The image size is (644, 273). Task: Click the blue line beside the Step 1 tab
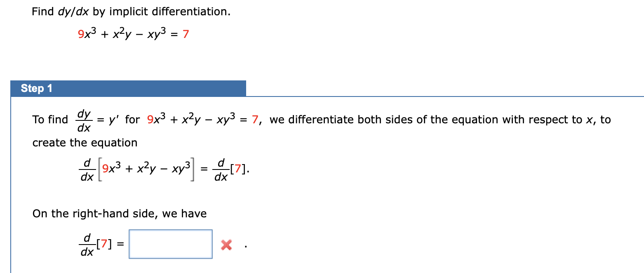(445, 96)
